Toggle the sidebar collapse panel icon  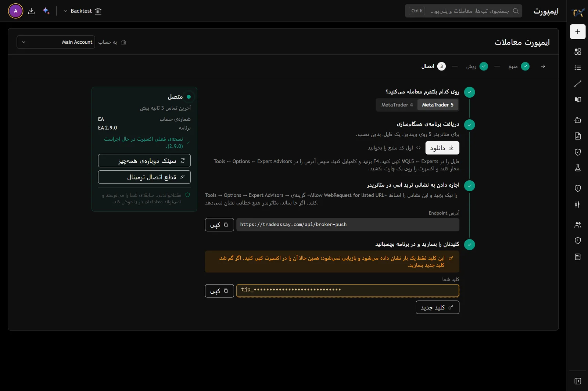(x=578, y=381)
